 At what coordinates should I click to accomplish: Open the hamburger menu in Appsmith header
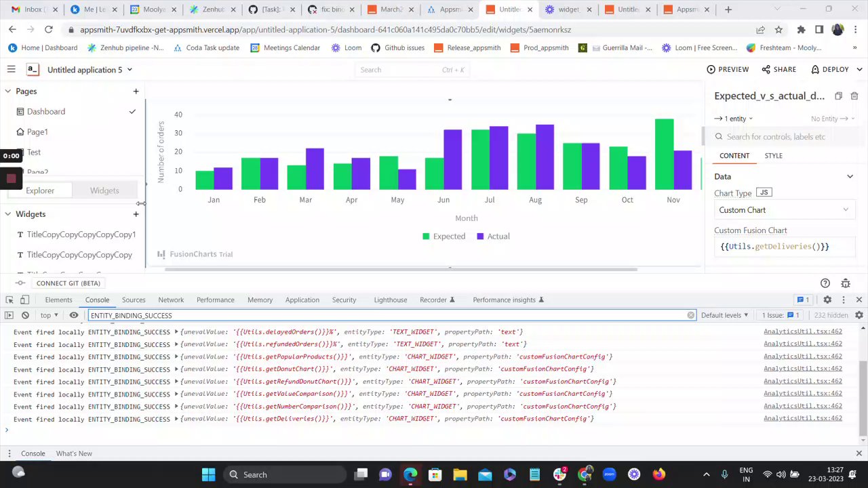(11, 69)
